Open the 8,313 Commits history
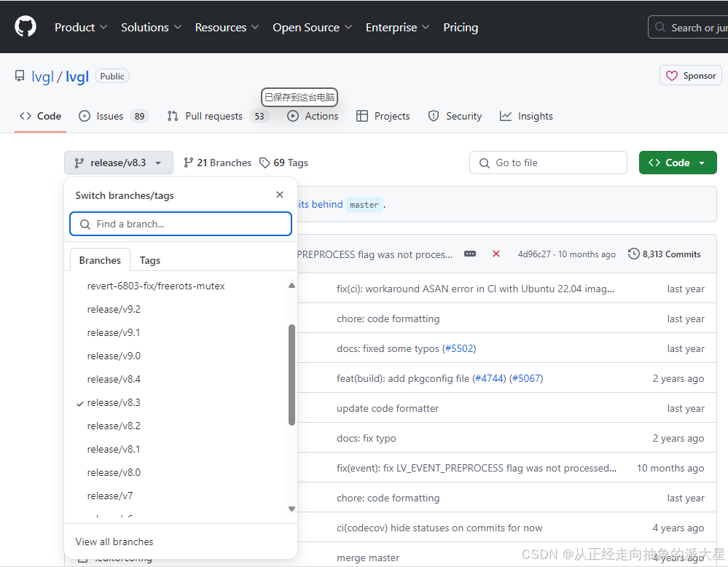This screenshot has width=728, height=567. tap(665, 254)
